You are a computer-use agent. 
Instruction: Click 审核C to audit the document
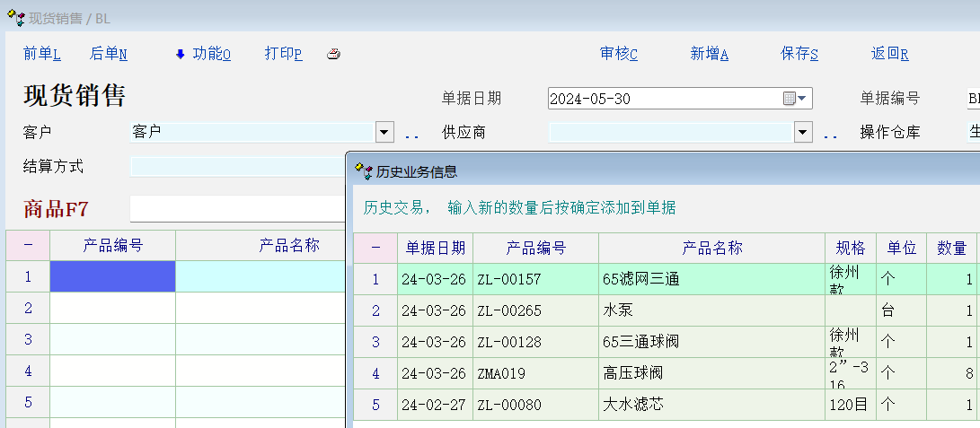click(x=618, y=54)
